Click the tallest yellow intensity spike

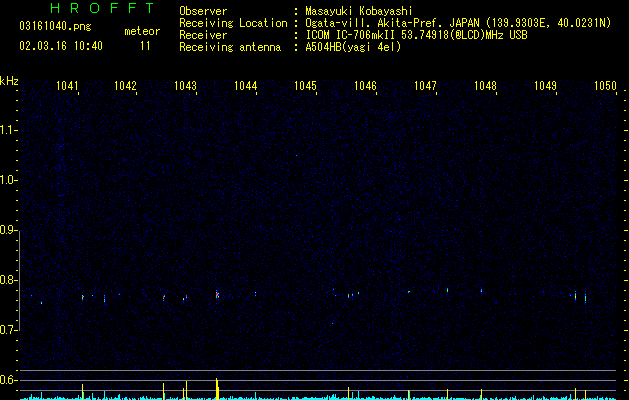(x=217, y=389)
